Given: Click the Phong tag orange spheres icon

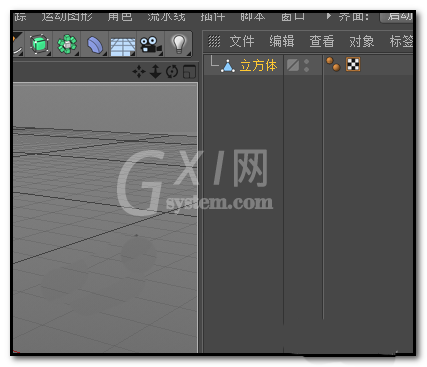Looking at the screenshot, I should click(333, 64).
